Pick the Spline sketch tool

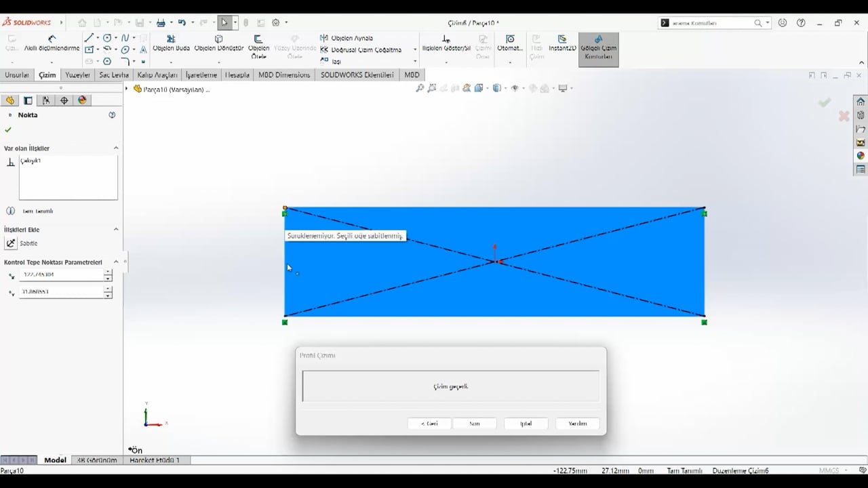coord(125,38)
